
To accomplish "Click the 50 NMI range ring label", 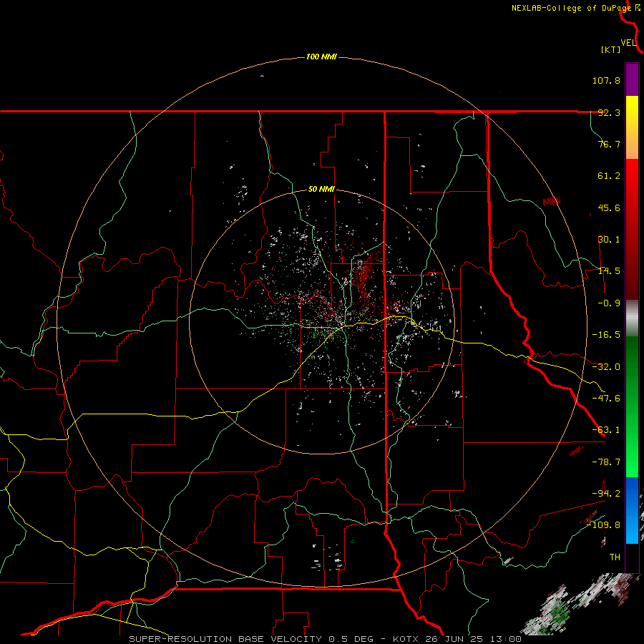I will coord(321,190).
